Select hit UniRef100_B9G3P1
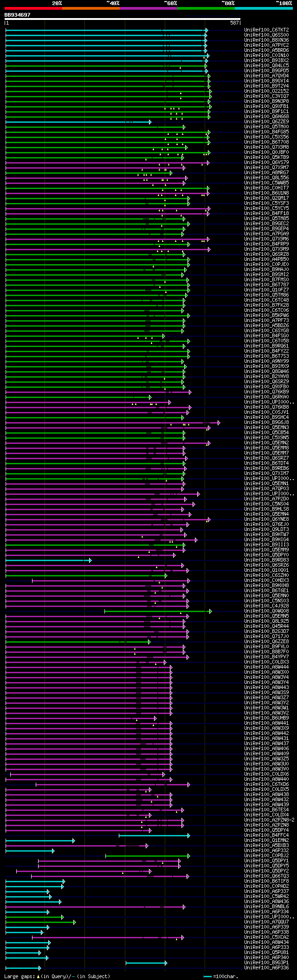 click(266, 963)
